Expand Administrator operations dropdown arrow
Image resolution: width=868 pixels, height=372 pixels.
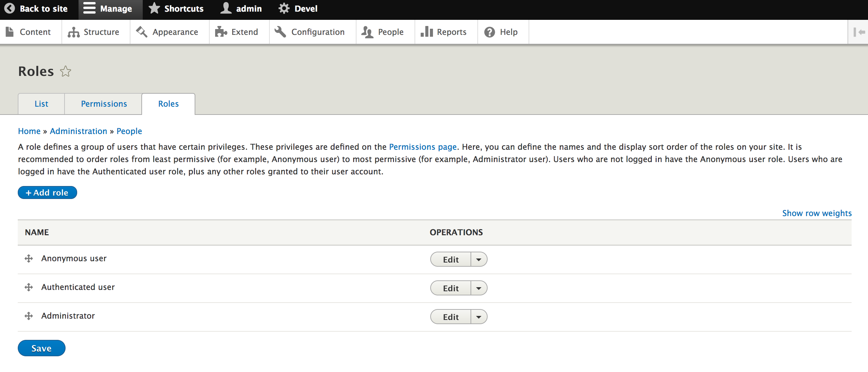pyautogui.click(x=479, y=317)
